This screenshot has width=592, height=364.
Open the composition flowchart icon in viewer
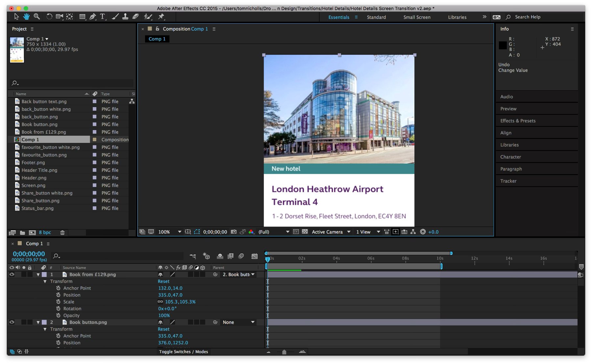[x=413, y=232]
